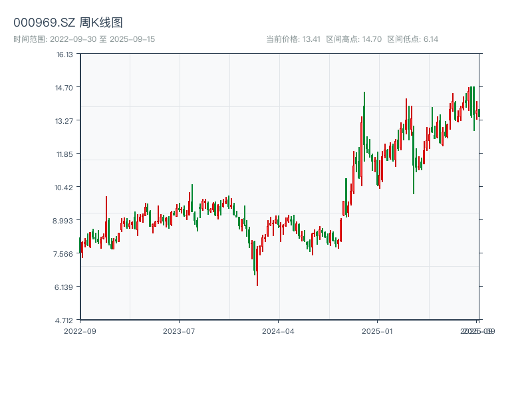
Task: Click the 2022-09 x-axis label
Action: point(80,331)
